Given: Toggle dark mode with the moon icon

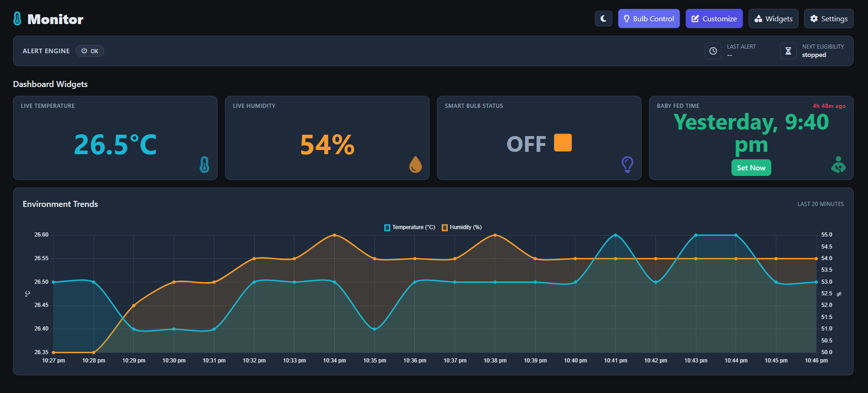Looking at the screenshot, I should pos(604,19).
